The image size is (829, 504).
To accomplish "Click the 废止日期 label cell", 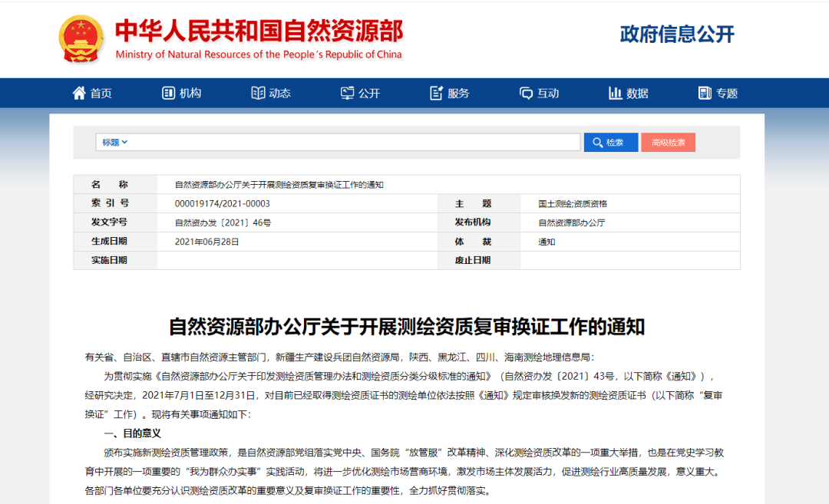I will pos(479,260).
